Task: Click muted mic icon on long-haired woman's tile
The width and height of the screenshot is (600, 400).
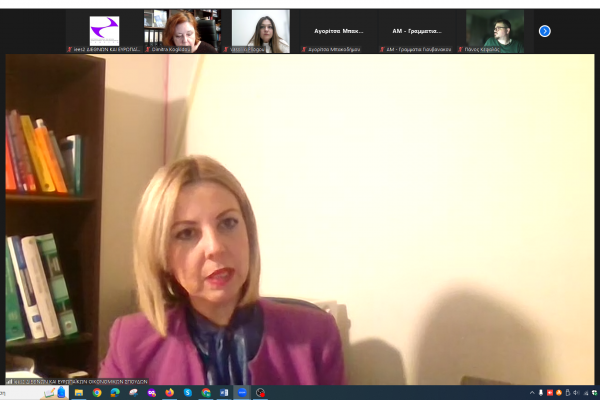Action: [x=226, y=49]
